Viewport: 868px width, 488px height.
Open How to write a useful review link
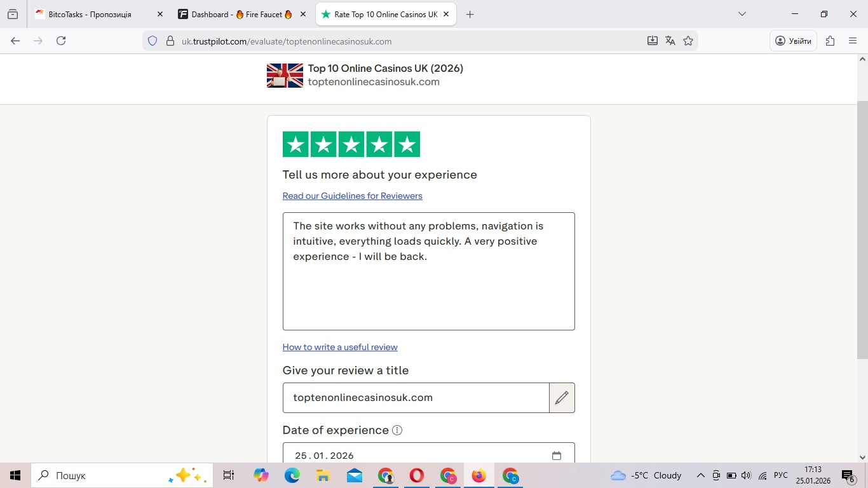click(340, 347)
